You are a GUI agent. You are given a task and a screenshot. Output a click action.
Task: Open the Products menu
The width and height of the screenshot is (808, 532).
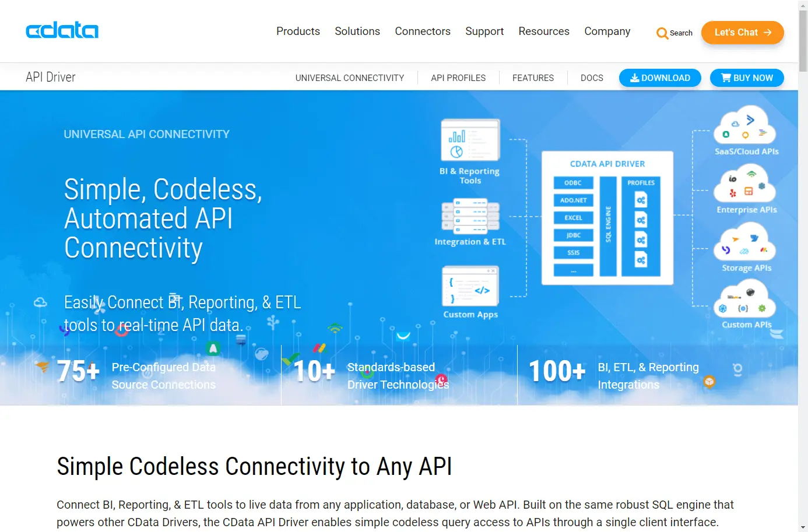point(298,31)
